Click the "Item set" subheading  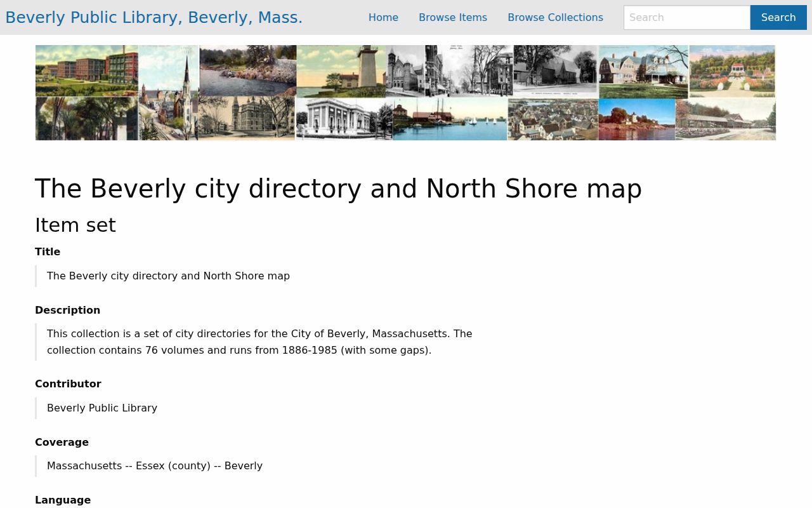click(75, 225)
